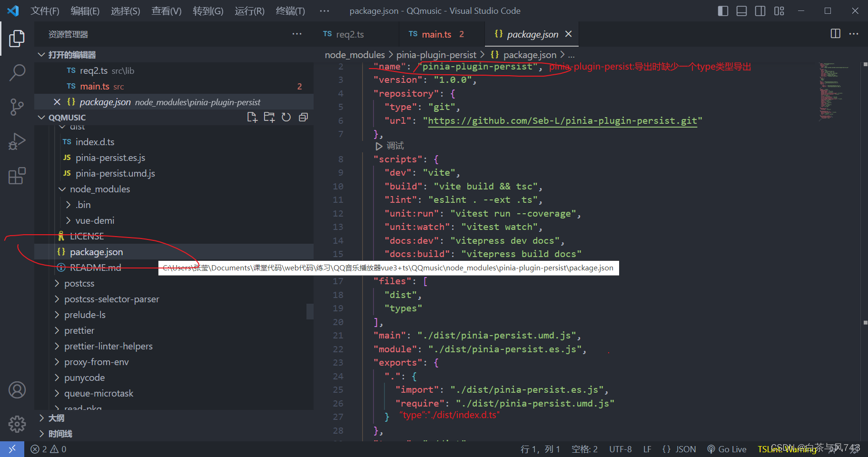Click Go Live in the status bar
This screenshot has height=457, width=868.
727,449
